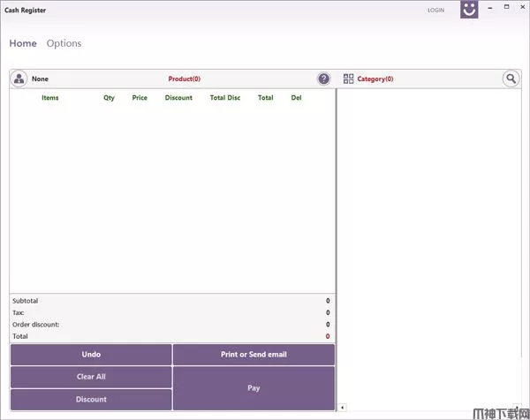Screen dimensions: 530x420
Task: Click the None customer name
Action: click(40, 79)
